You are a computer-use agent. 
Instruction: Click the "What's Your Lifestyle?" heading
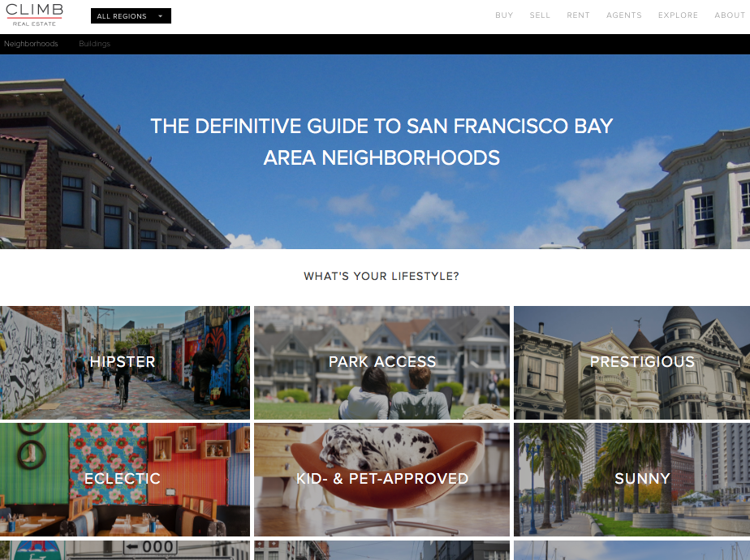381,277
